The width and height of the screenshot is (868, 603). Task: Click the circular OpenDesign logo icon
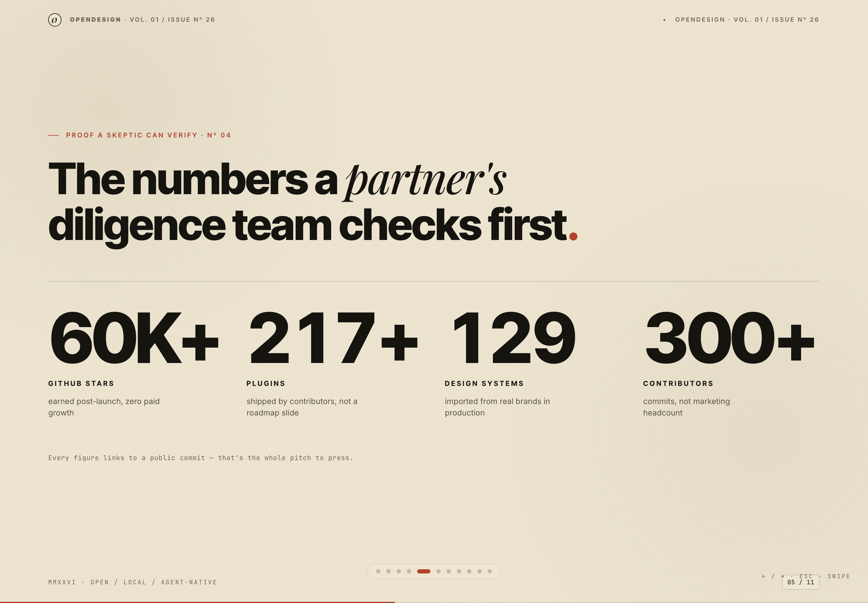tap(55, 20)
